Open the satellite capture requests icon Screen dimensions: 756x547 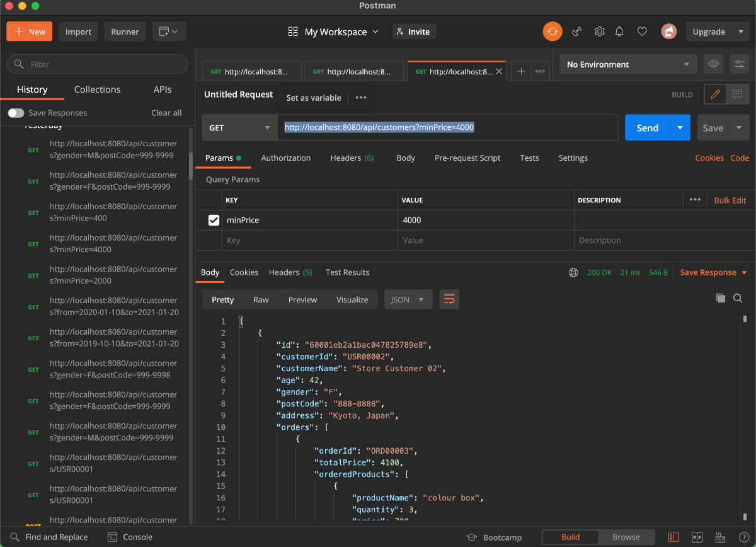pyautogui.click(x=576, y=32)
